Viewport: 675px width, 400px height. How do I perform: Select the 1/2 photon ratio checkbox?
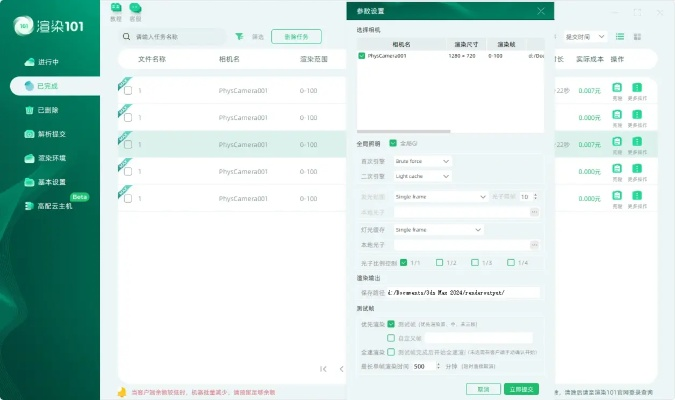(x=439, y=262)
